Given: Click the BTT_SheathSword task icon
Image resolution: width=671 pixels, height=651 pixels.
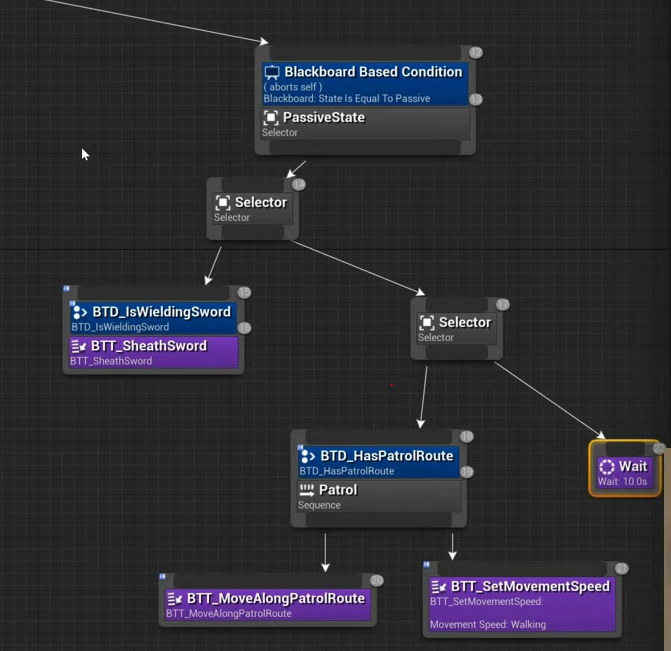Looking at the screenshot, I should click(x=79, y=346).
